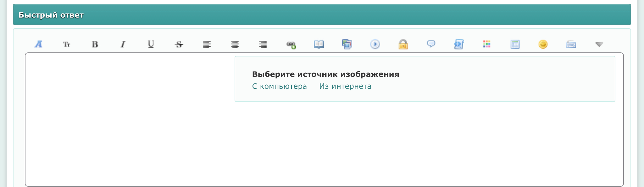The image size is (644, 187).
Task: Insert a table into the reply
Action: pyautogui.click(x=515, y=44)
